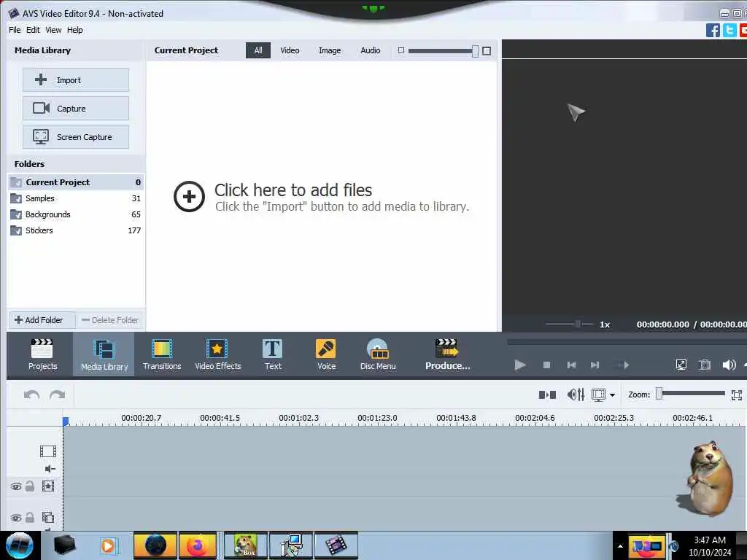Toggle lock on the overlay track
The width and height of the screenshot is (747, 560).
[29, 517]
